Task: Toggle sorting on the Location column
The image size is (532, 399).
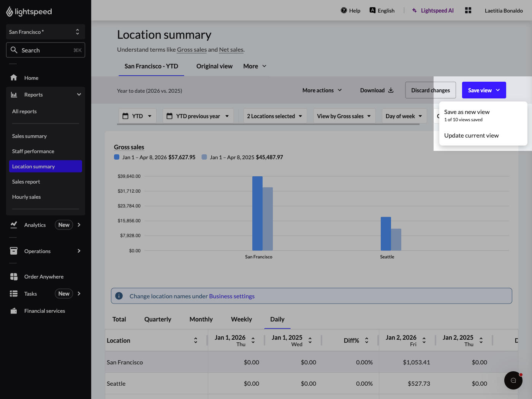Action: click(195, 340)
